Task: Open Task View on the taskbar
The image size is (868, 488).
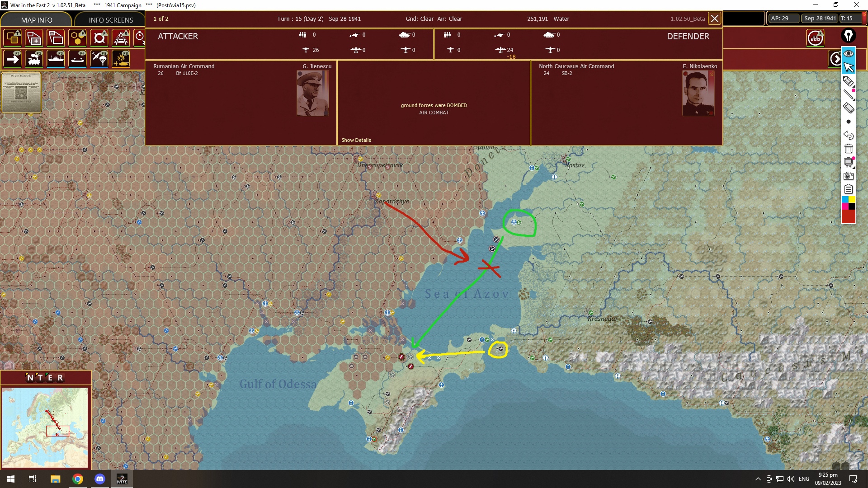Action: pyautogui.click(x=33, y=479)
